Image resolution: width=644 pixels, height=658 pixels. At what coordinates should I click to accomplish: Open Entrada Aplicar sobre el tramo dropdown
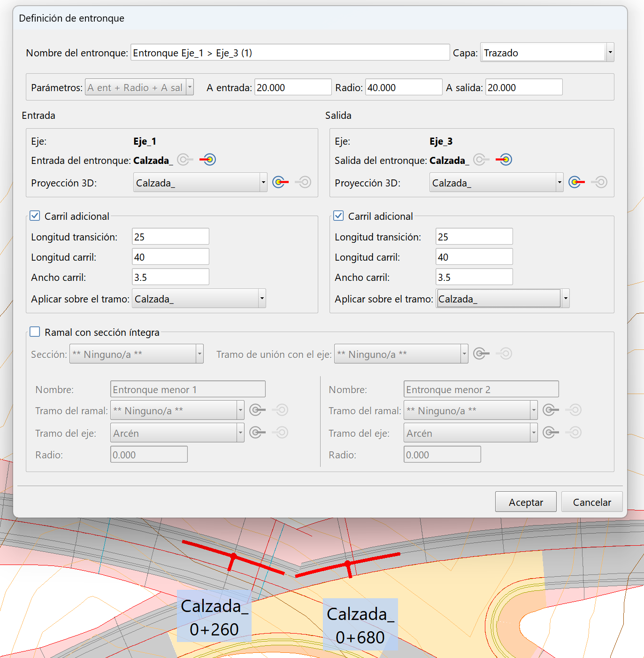click(x=262, y=299)
